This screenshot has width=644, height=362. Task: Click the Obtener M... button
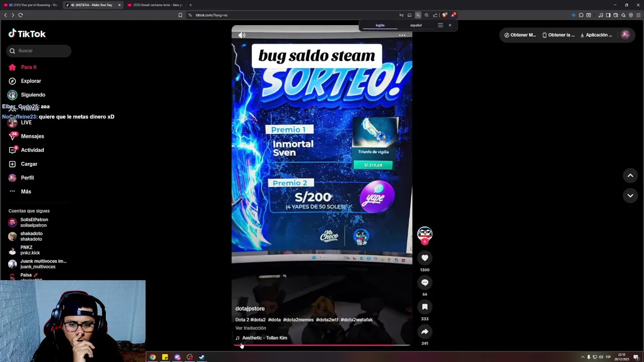point(520,35)
